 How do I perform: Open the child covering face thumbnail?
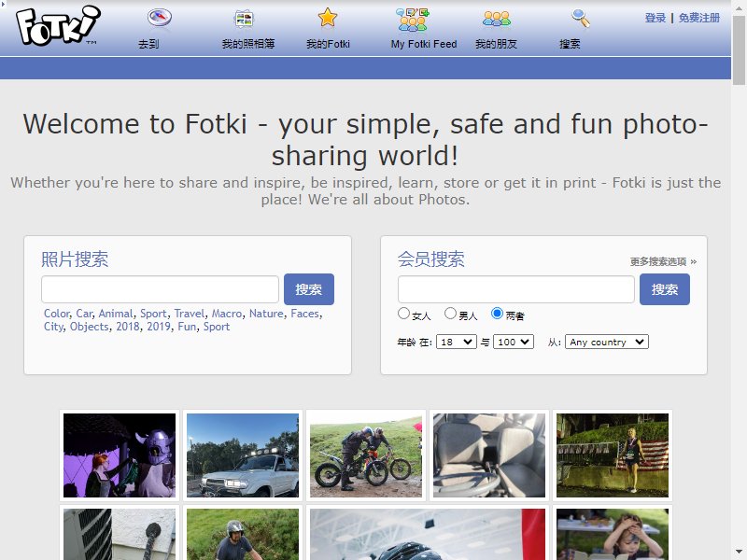613,534
